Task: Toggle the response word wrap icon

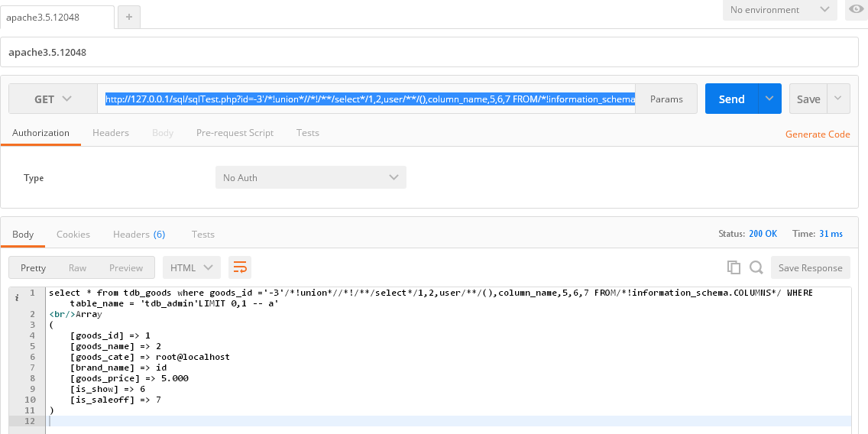Action: [x=240, y=267]
